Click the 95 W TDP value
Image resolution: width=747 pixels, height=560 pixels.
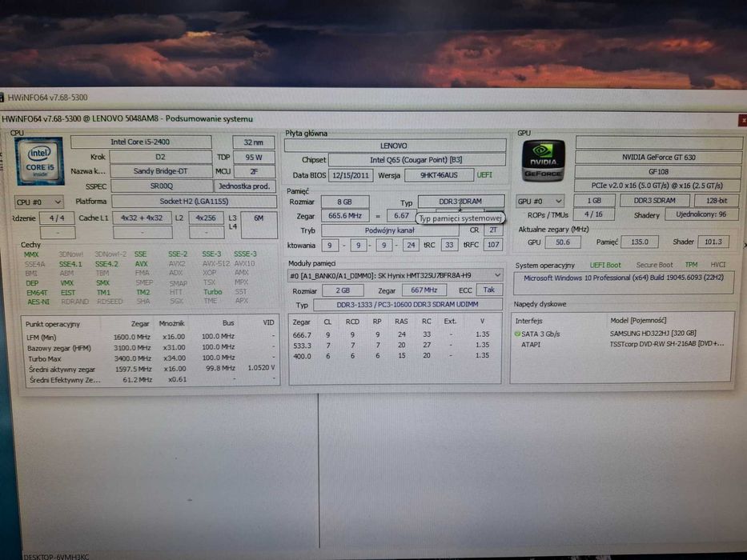254,157
